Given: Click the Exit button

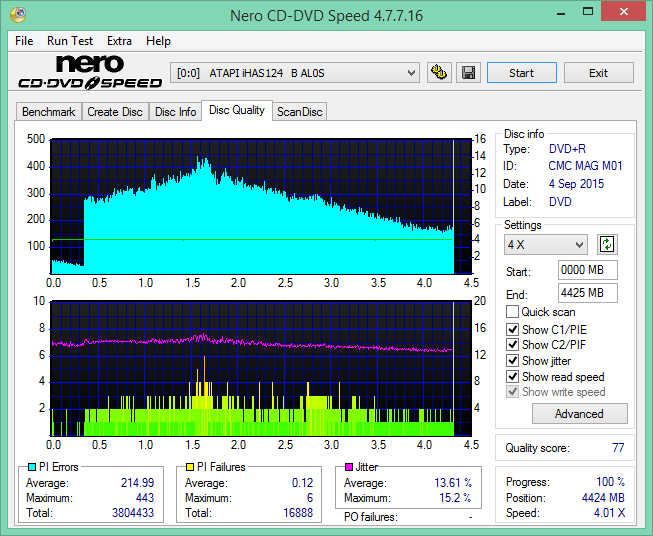Looking at the screenshot, I should tap(598, 73).
